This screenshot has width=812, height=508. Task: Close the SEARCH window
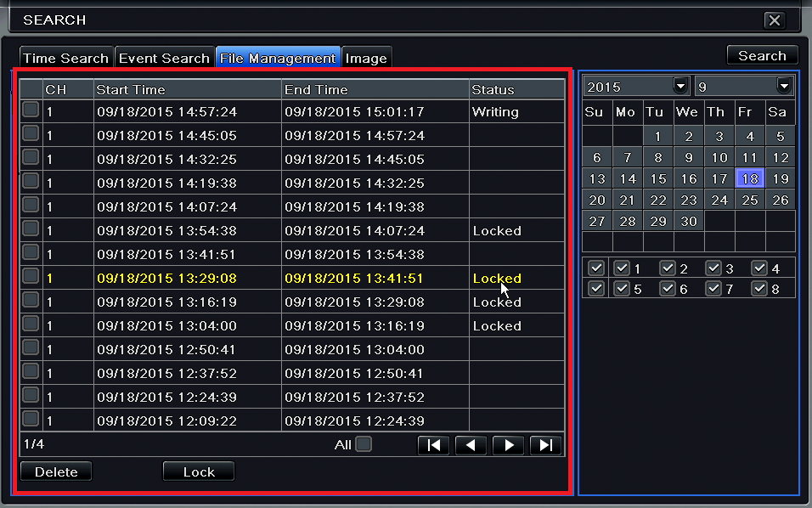(775, 20)
